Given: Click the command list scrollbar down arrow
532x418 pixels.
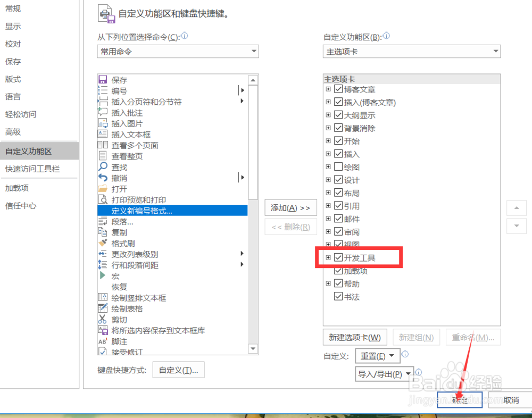Looking at the screenshot, I should click(x=254, y=348).
